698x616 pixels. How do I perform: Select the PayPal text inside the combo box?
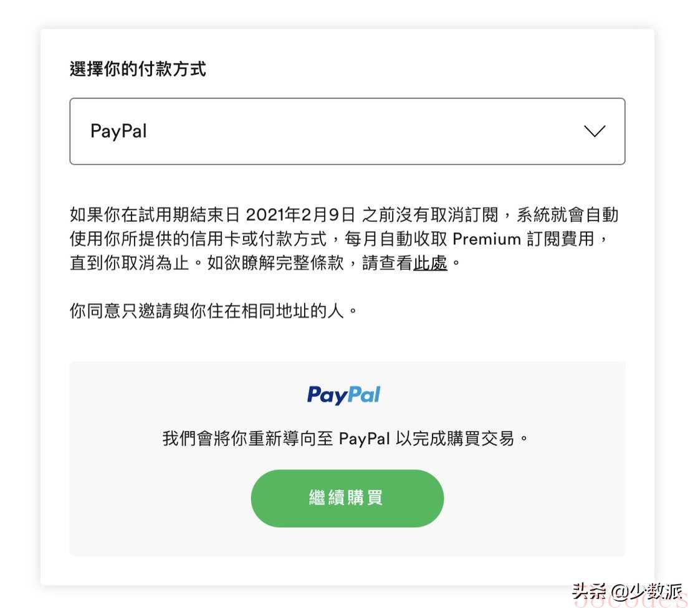tap(118, 131)
